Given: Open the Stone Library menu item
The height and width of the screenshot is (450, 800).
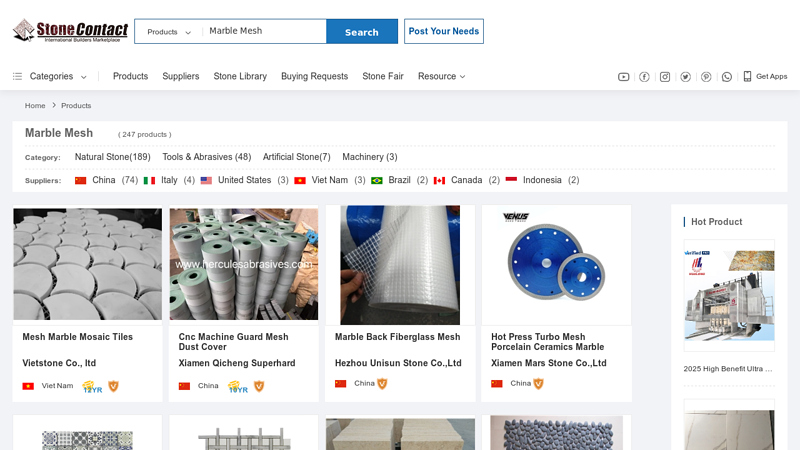Looking at the screenshot, I should [x=240, y=76].
